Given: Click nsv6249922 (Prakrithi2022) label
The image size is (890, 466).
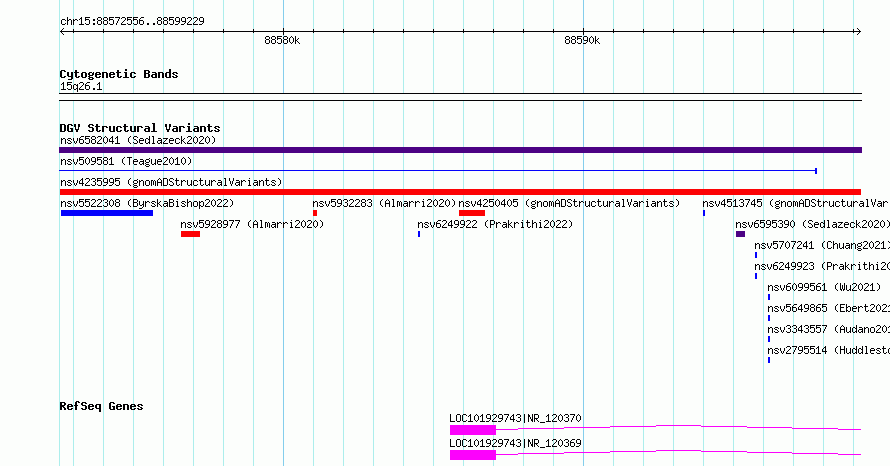Looking at the screenshot, I should pos(495,224).
